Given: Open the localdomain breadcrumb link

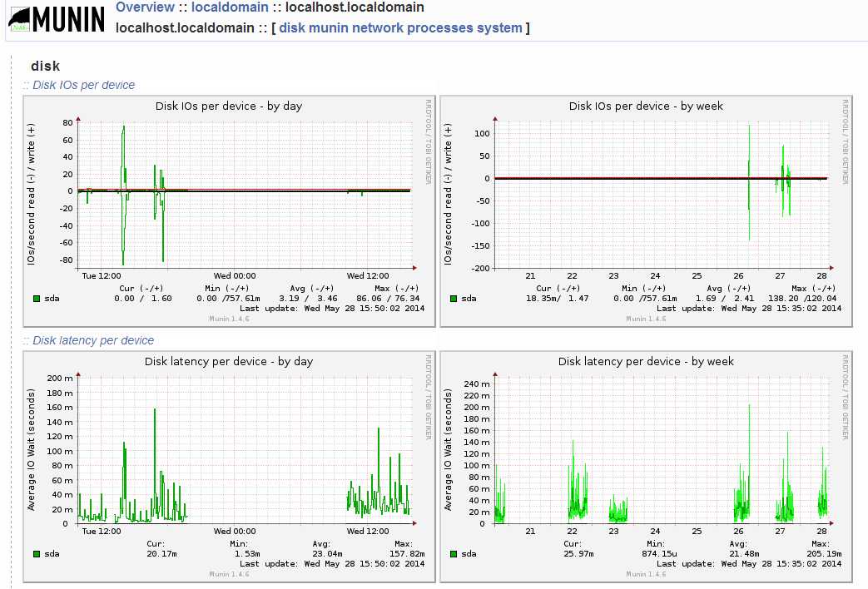Looking at the screenshot, I should click(x=230, y=7).
